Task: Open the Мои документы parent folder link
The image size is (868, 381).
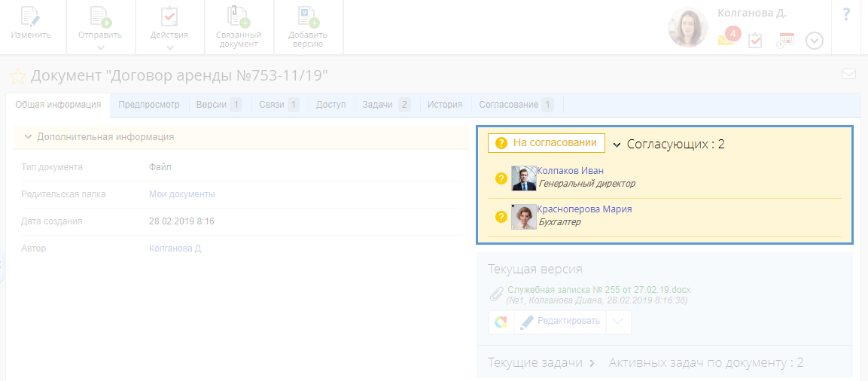Action: click(x=181, y=194)
